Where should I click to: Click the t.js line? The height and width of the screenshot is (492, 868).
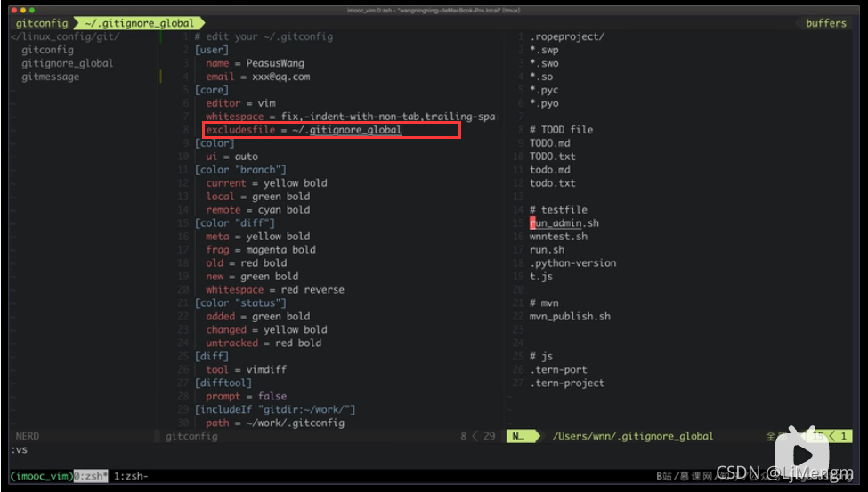coord(541,276)
